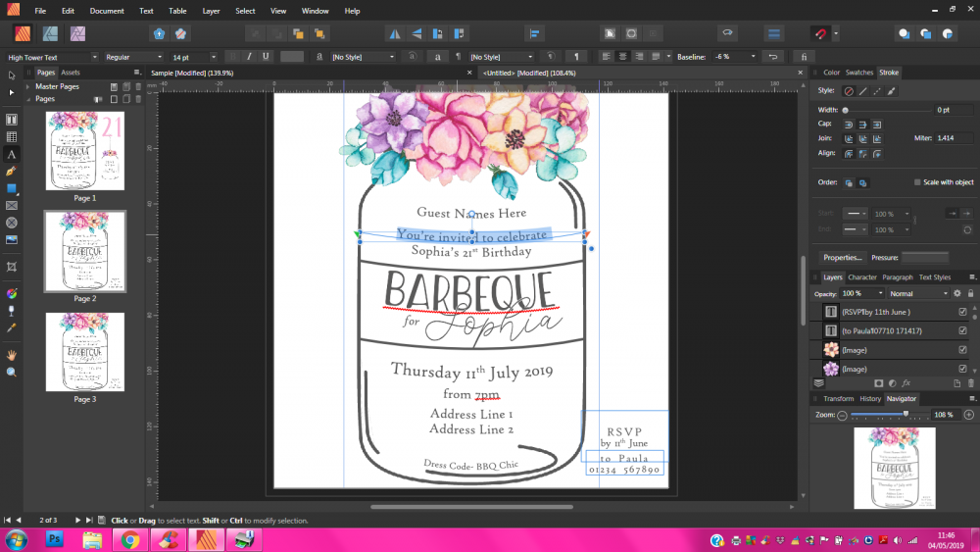Click the no-stroke style icon

click(849, 90)
